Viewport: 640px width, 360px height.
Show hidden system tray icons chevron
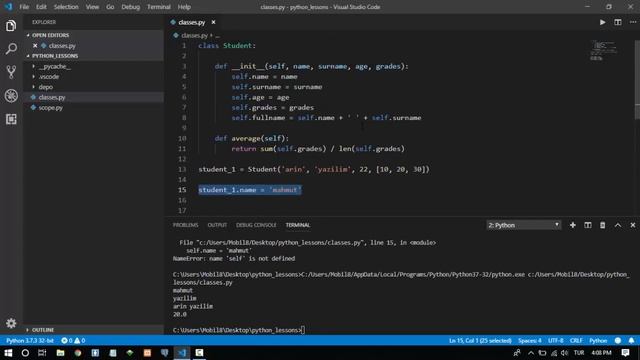coord(531,353)
